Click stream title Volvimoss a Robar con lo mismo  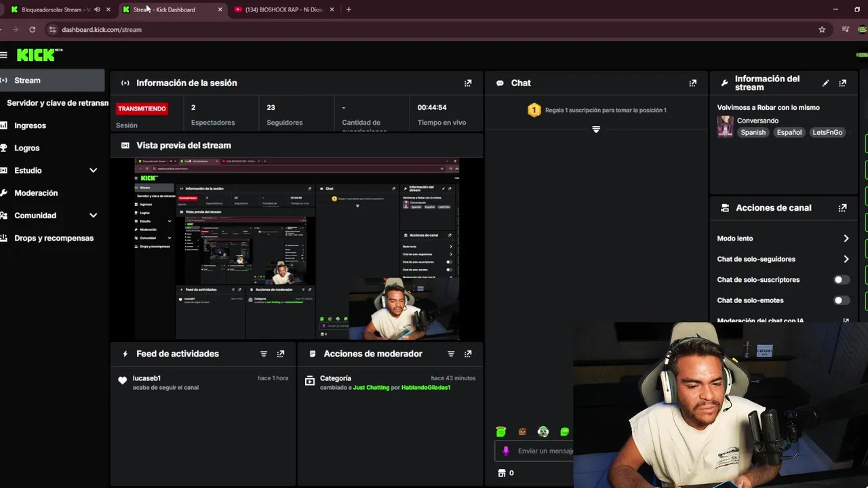(768, 107)
